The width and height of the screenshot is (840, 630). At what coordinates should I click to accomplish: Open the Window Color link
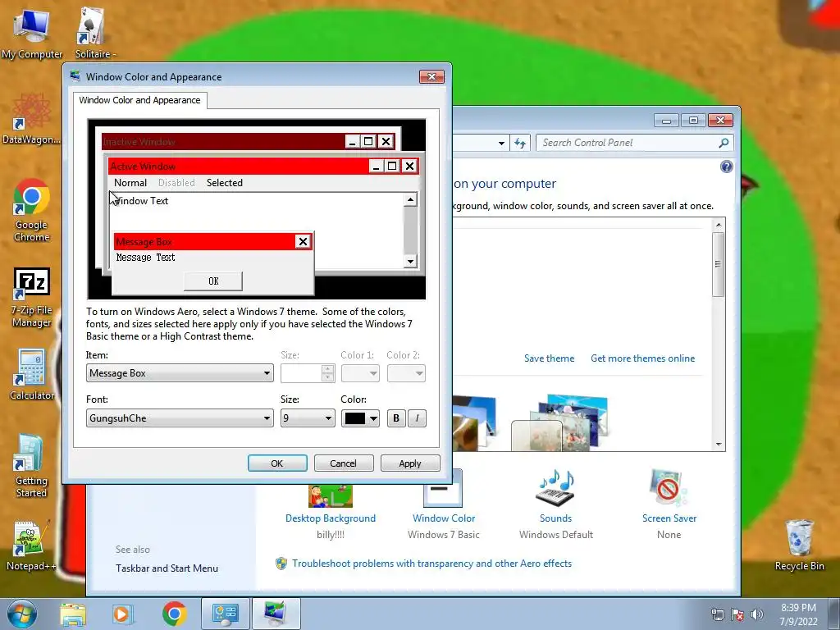tap(444, 518)
